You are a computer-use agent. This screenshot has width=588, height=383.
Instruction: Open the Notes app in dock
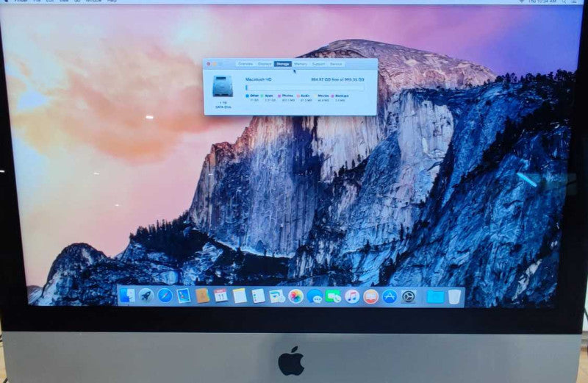click(240, 296)
